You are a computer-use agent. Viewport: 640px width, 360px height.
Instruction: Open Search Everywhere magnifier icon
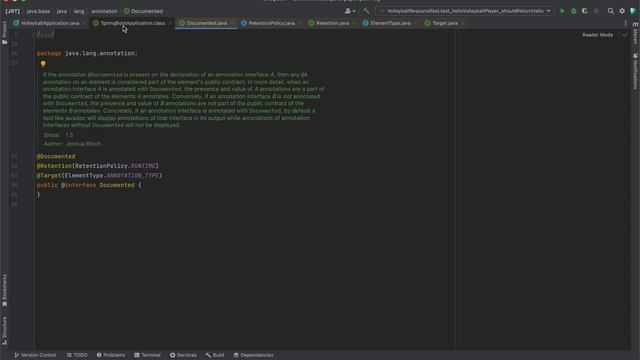coord(611,11)
